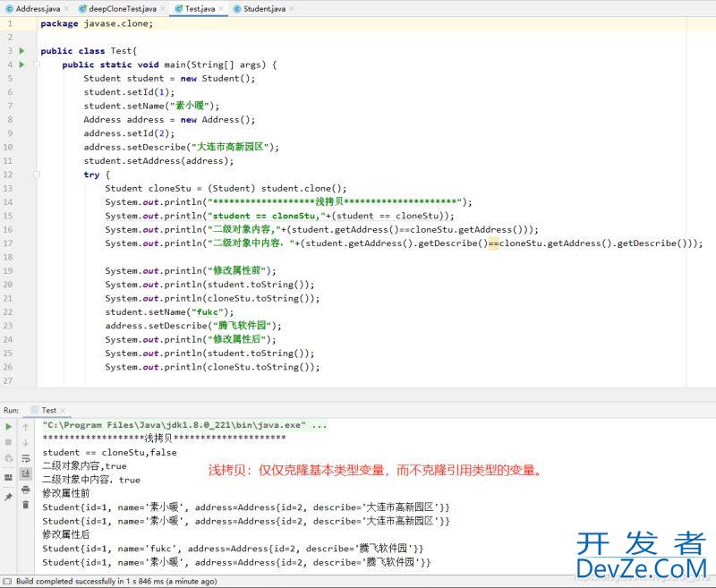Click the highlighted '==' on line 17
Screen dimensions: 716x588
[x=494, y=243]
